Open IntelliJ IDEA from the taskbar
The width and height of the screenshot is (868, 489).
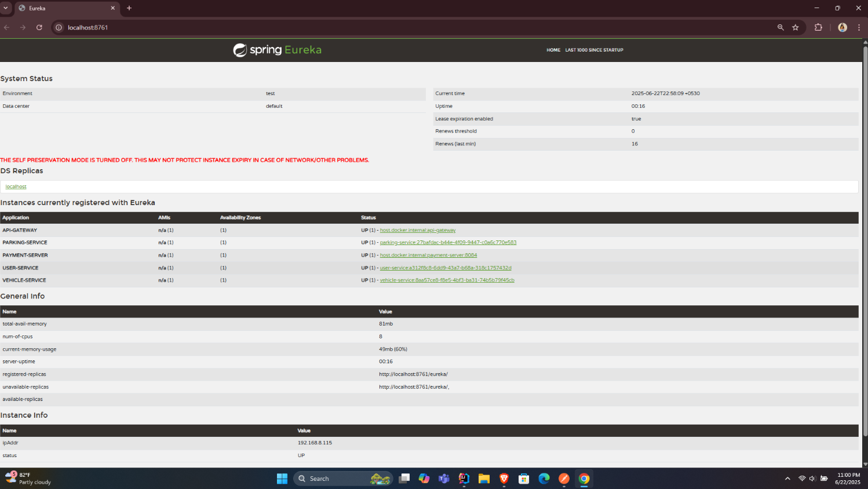coord(464,479)
